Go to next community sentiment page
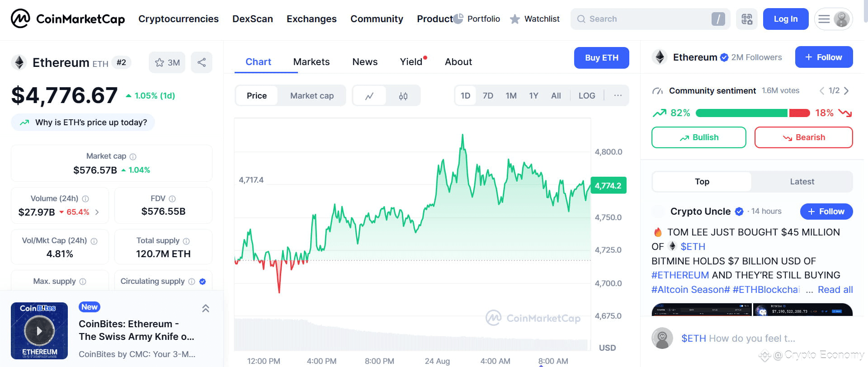Screen dimensions: 868x367 [846, 91]
